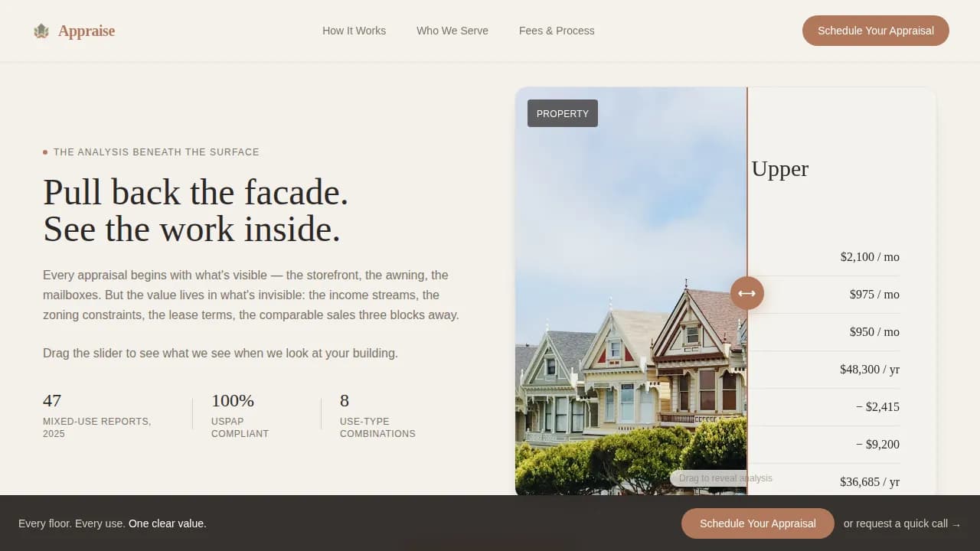Click the double-arrow slider handle icon
980x551 pixels.
[746, 293]
